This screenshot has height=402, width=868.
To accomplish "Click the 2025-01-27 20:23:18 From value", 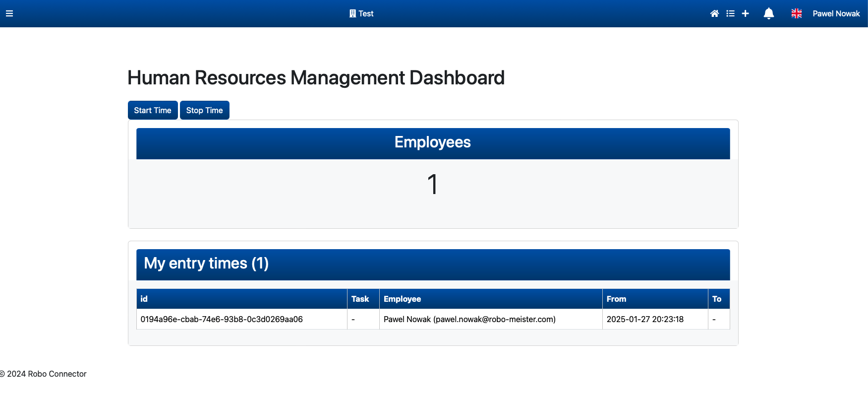I will coord(645,319).
